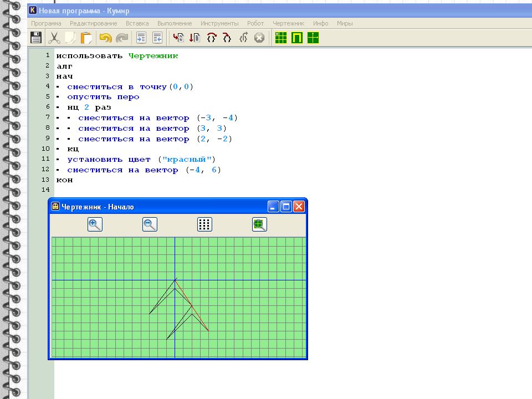Click the unindent lines left icon
The height and width of the screenshot is (399, 532).
point(157,38)
